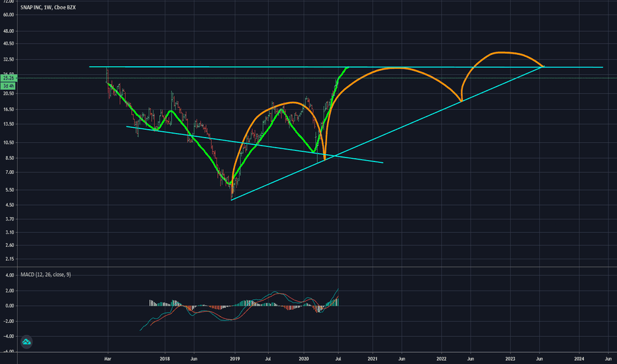Image resolution: width=617 pixels, height=364 pixels.
Task: Click the Jun label between 2021 and 2022
Action: click(x=402, y=359)
